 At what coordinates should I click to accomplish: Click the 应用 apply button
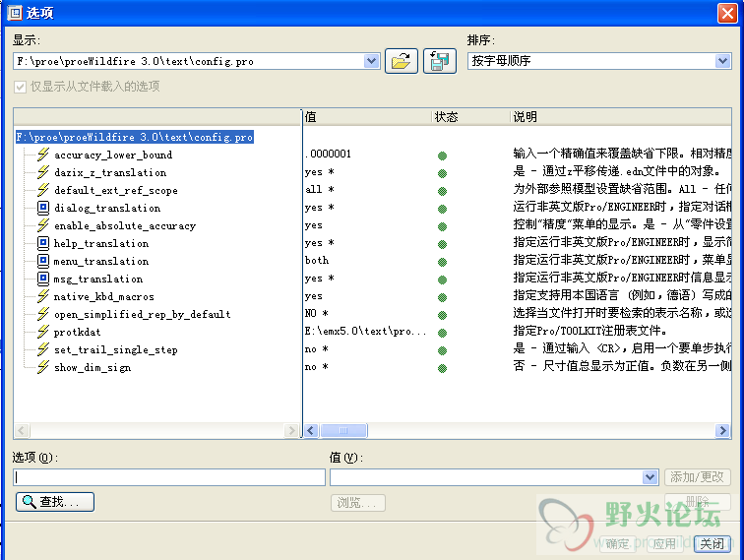(664, 544)
